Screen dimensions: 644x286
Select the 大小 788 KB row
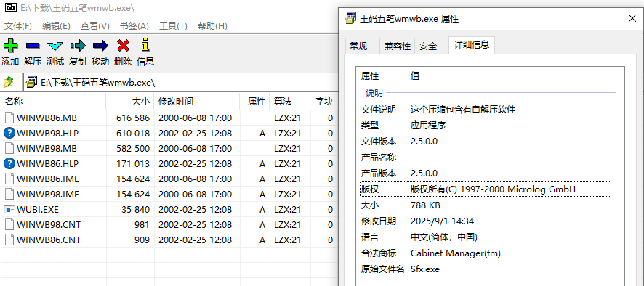[x=486, y=205]
